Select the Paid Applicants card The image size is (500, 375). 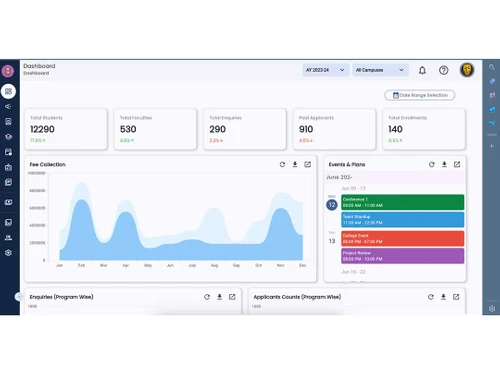334,129
